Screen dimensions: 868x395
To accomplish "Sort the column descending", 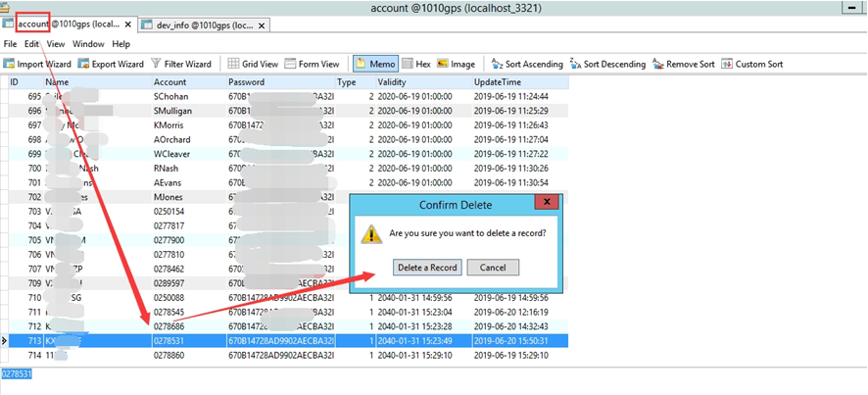I will (607, 64).
